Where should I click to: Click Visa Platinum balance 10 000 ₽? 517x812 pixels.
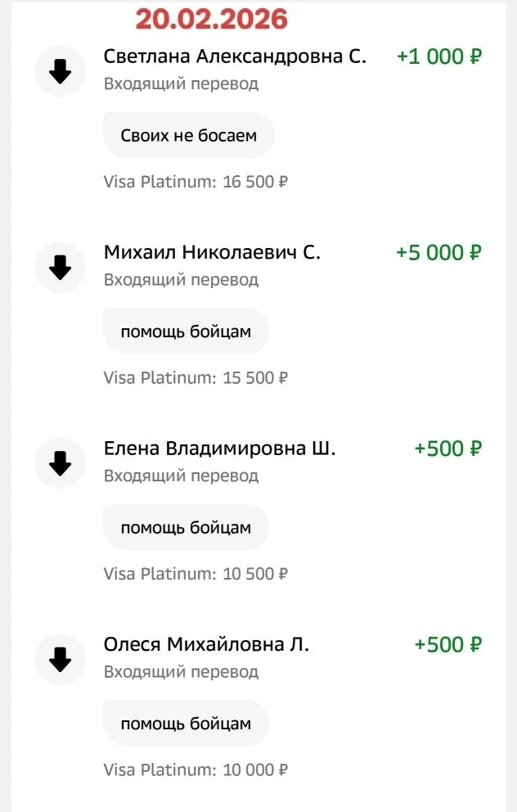[196, 770]
